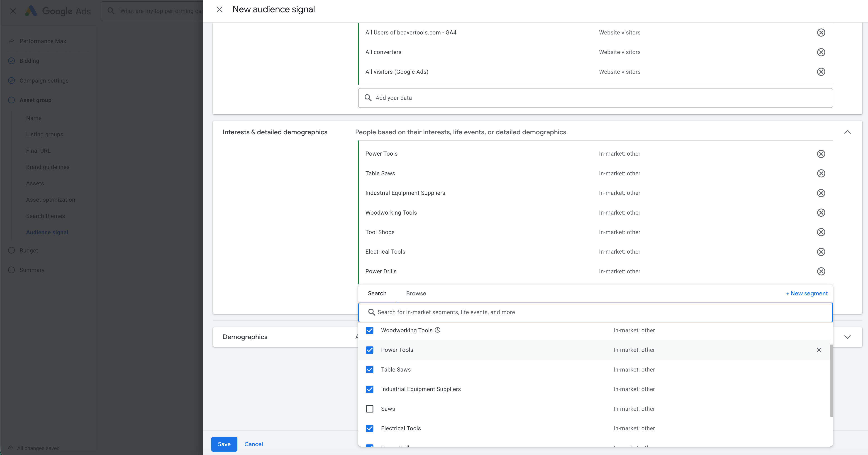The image size is (868, 455).
Task: Click the Tool Shops row name
Action: point(380,232)
